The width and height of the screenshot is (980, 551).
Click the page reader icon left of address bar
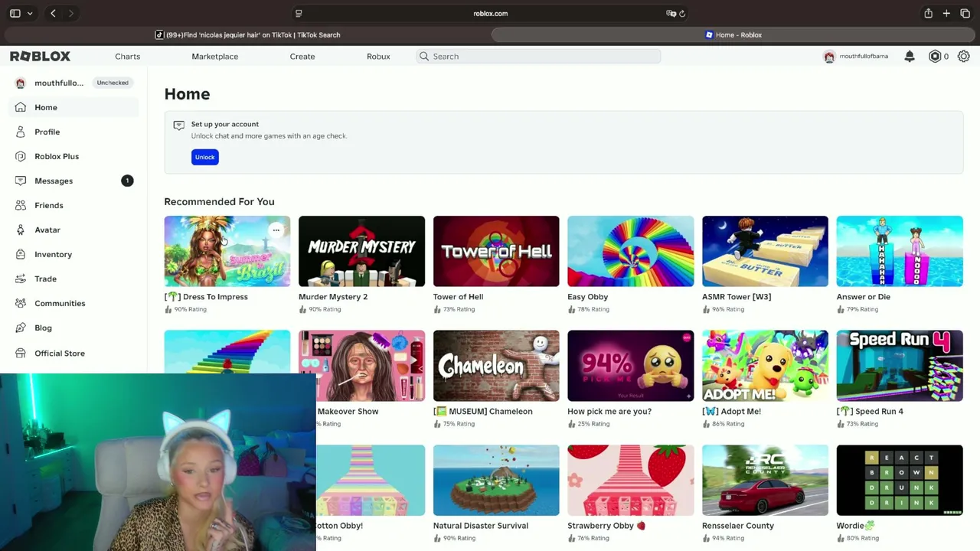click(299, 13)
